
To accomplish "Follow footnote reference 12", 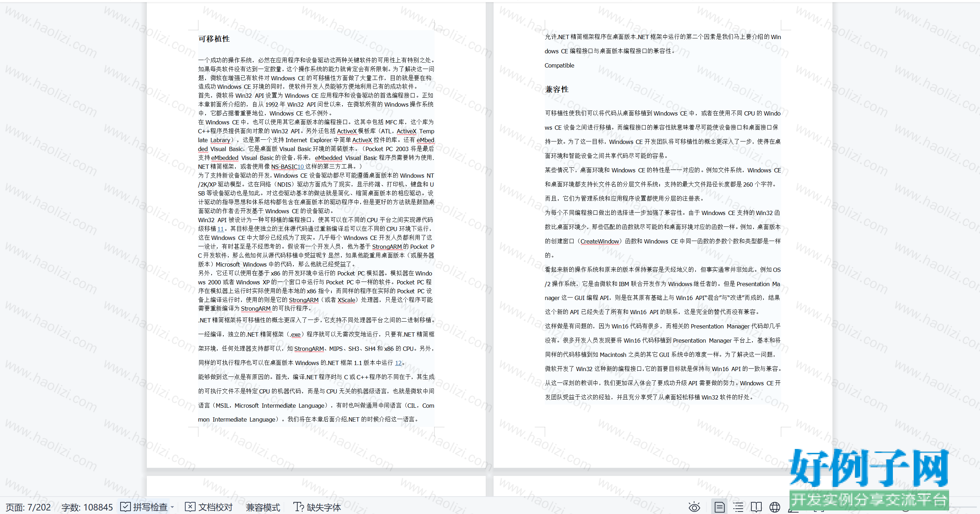I will [398, 363].
